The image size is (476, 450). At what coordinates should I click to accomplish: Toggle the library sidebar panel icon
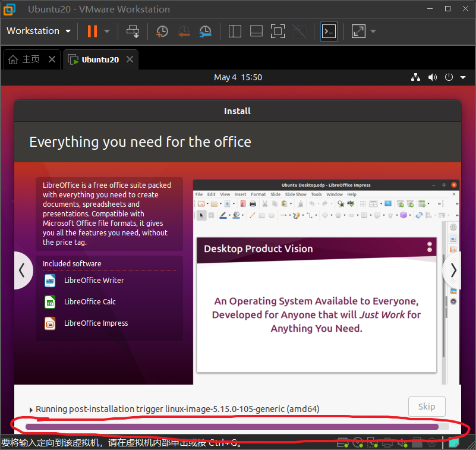(x=235, y=32)
